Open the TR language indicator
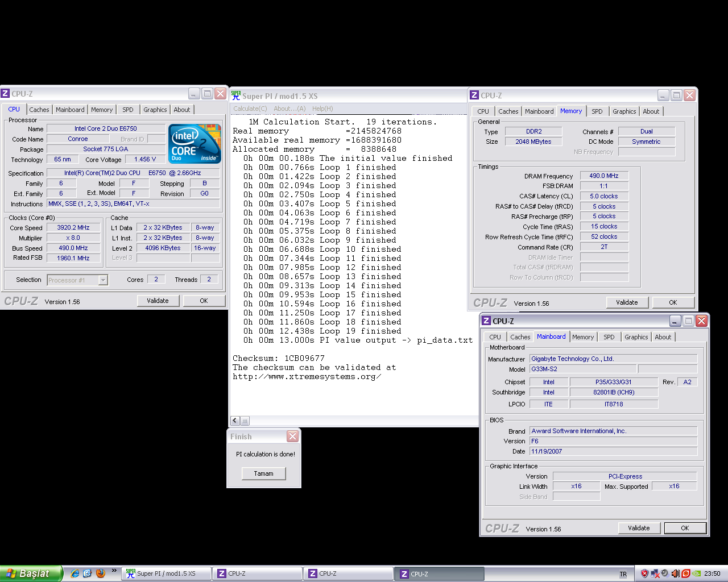728x582 pixels. 623,574
